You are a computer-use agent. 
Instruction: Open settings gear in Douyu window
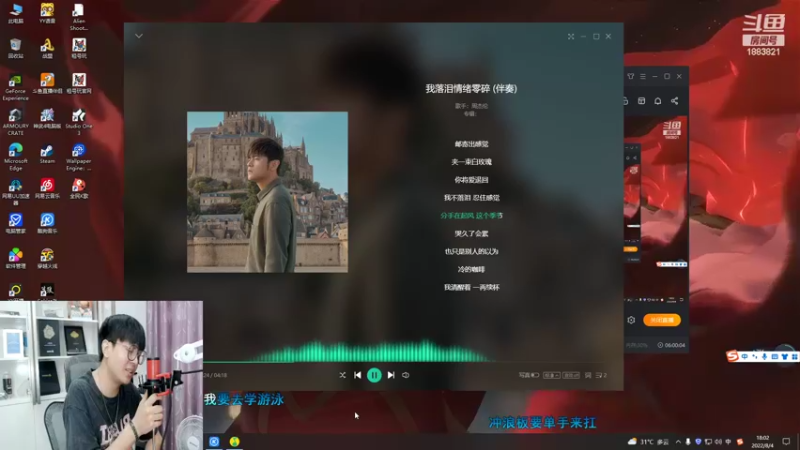(631, 320)
